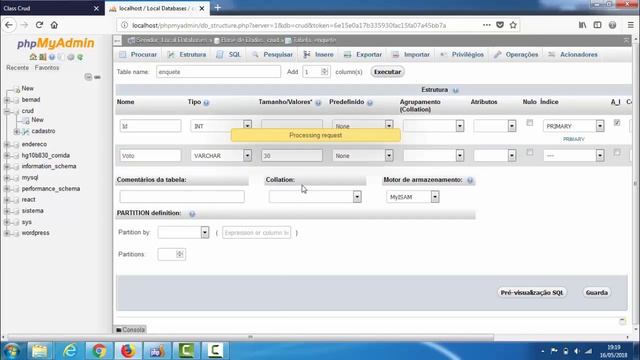Toggle A_I checkbox for Id column

tap(617, 123)
